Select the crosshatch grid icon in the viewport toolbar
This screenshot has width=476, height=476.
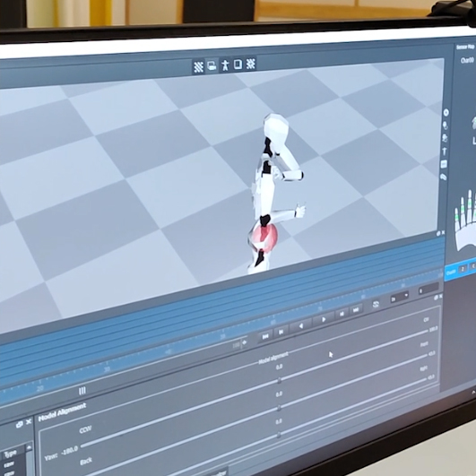[250, 64]
